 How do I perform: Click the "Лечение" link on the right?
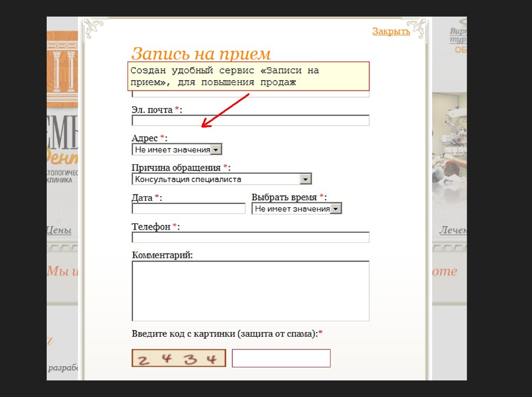[x=452, y=230]
